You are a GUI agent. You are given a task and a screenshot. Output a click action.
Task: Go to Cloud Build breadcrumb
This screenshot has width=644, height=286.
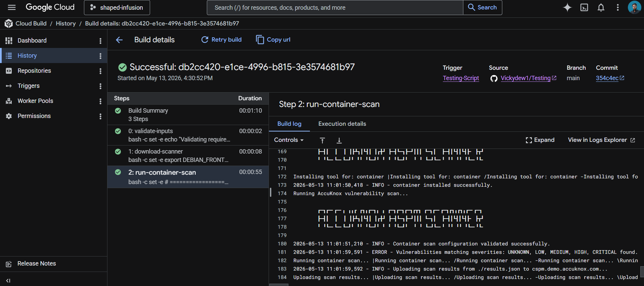pyautogui.click(x=31, y=23)
